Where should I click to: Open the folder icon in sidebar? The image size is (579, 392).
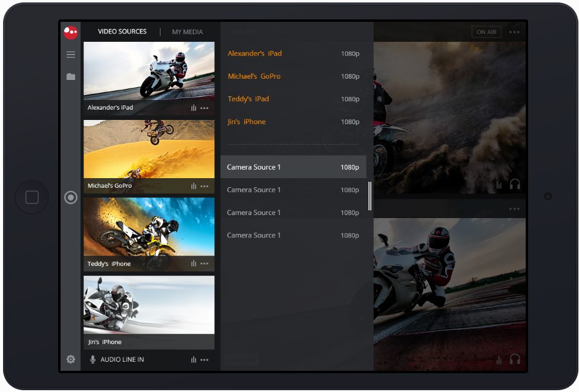tap(71, 77)
